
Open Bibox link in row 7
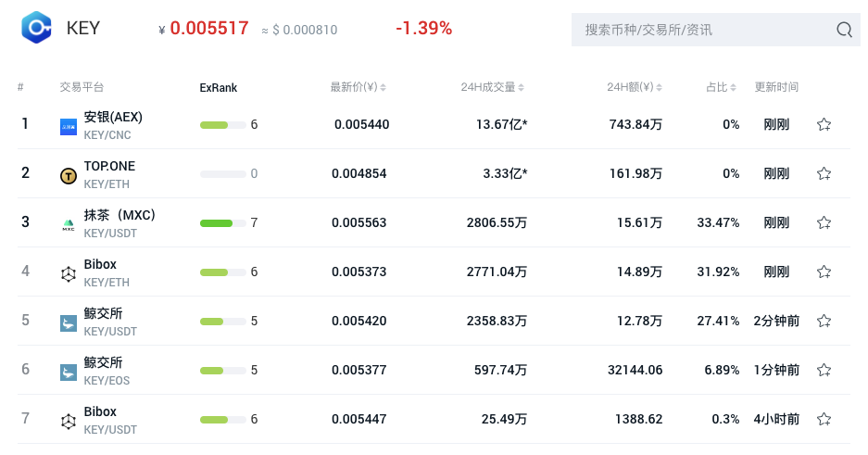100,411
